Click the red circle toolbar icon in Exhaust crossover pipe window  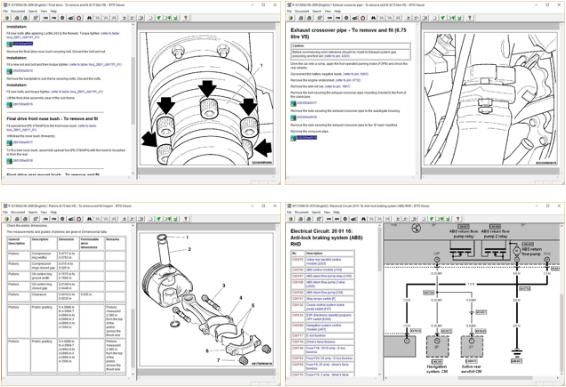tap(363, 18)
